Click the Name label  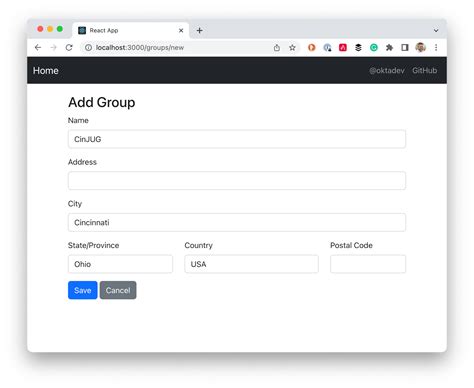click(78, 120)
